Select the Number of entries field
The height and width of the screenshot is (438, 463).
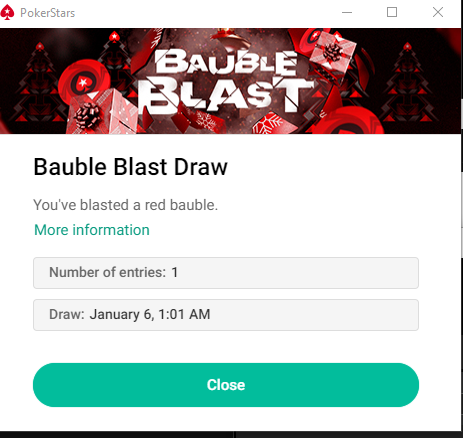[226, 273]
